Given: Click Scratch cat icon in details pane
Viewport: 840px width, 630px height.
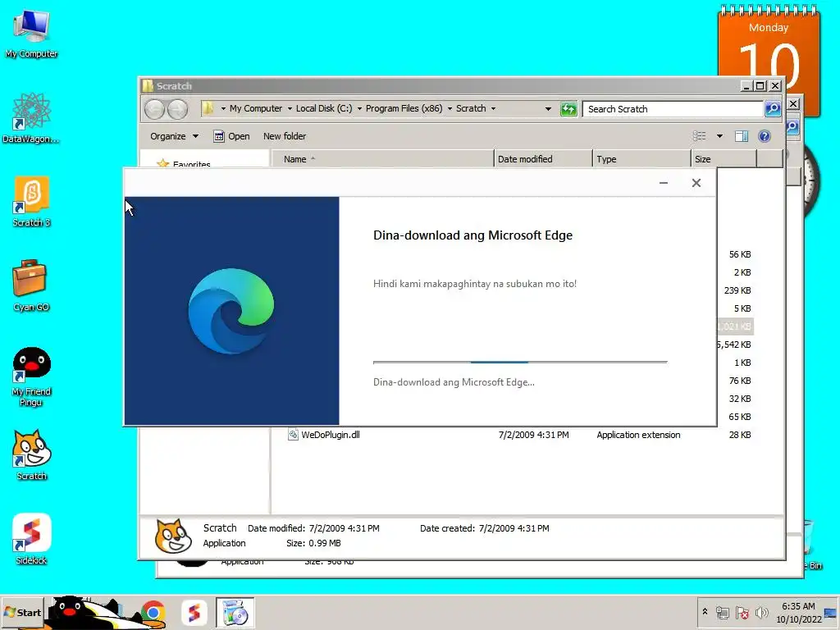Looking at the screenshot, I should click(173, 536).
